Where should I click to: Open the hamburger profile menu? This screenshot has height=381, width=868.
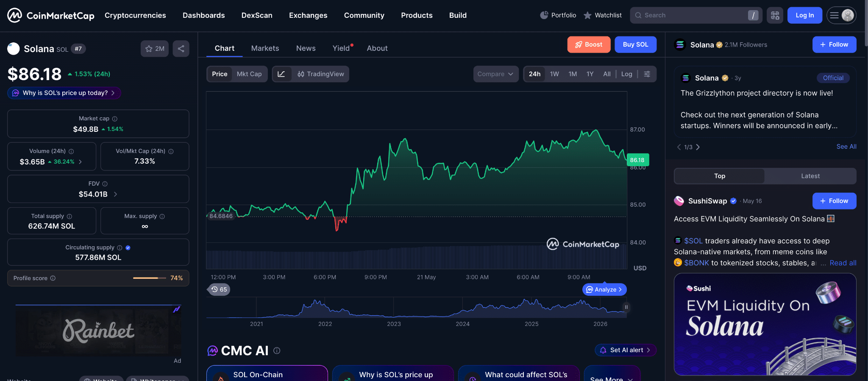coord(841,15)
